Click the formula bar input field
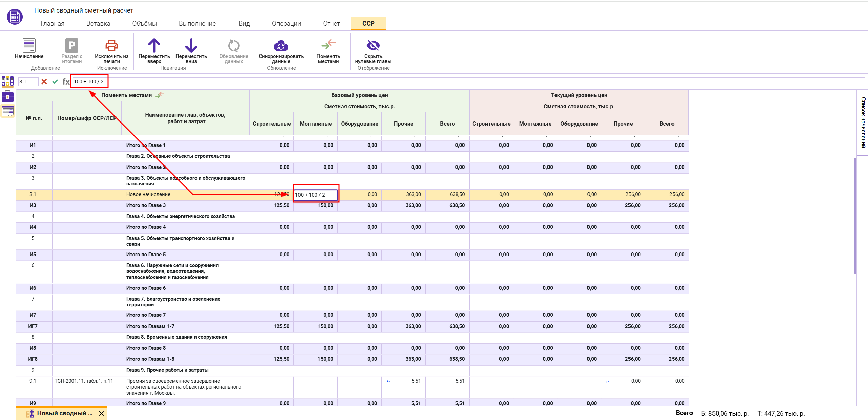868x420 pixels. pyautogui.click(x=474, y=82)
